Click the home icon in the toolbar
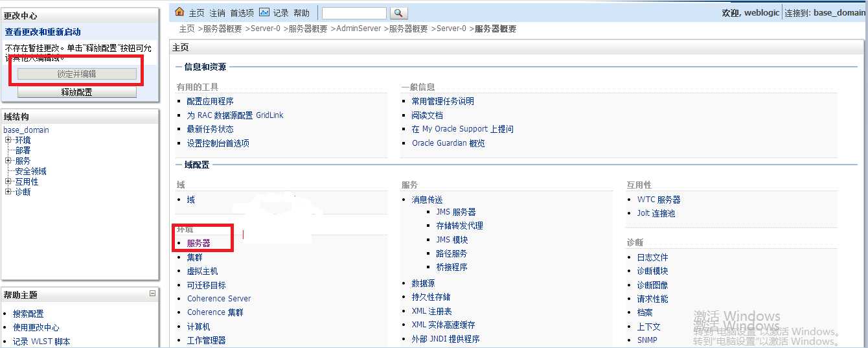 point(180,12)
